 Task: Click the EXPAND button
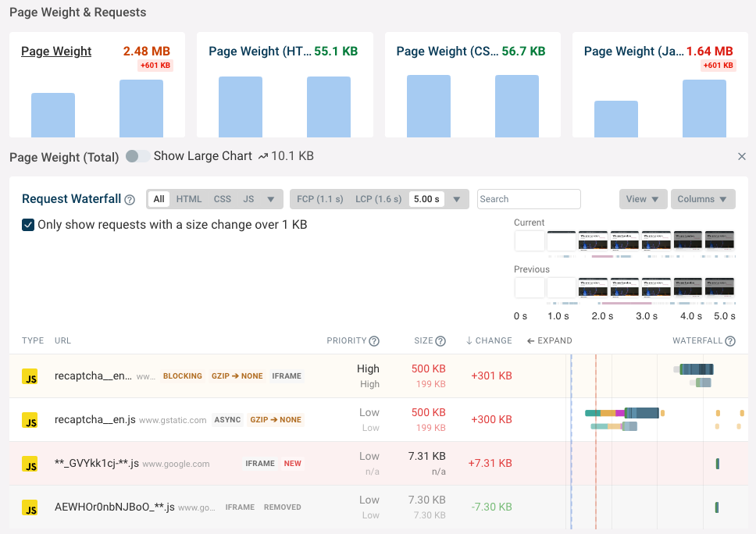coord(550,340)
